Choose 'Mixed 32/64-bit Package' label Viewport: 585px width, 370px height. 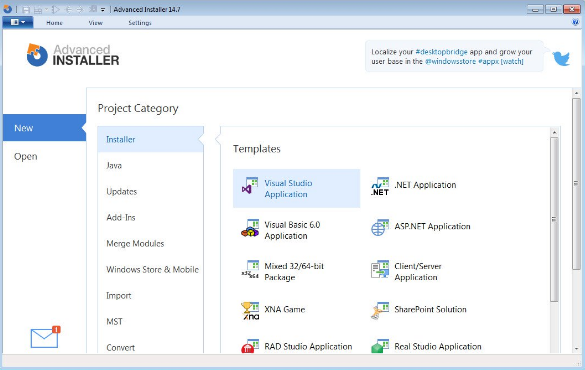pos(294,272)
